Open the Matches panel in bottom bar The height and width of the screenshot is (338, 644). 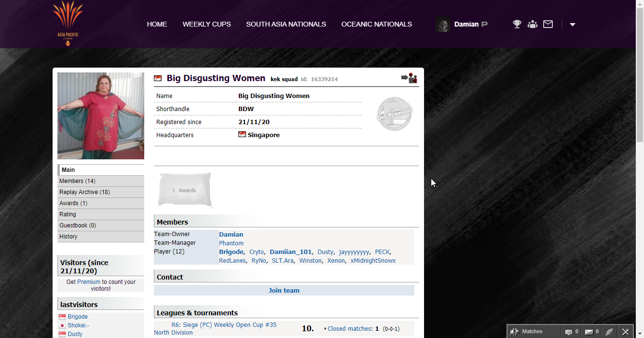click(x=527, y=332)
